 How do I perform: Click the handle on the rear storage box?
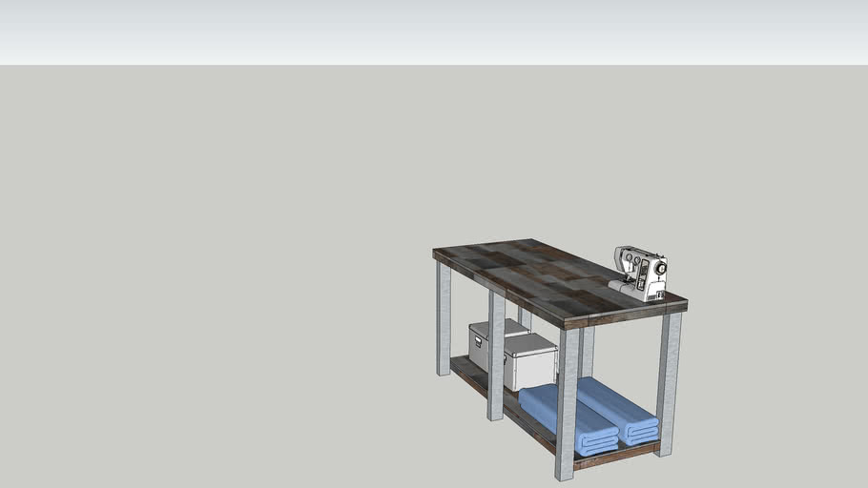[476, 340]
